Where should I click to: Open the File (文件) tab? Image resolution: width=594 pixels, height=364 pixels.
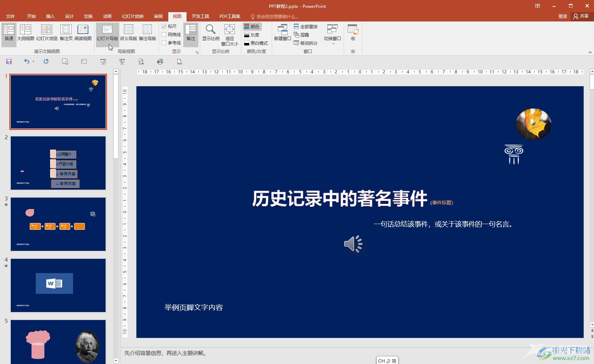(10, 16)
